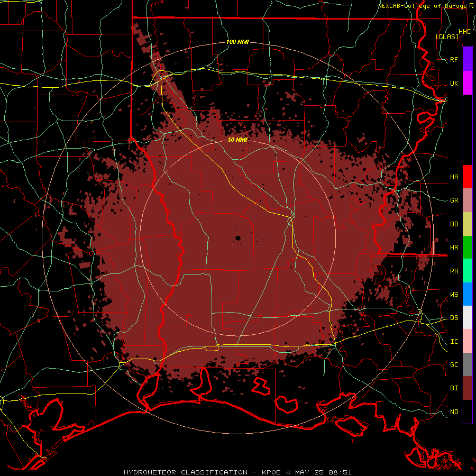This screenshot has height=476, width=476.
Task: Click the BI legend label
Action: (x=454, y=388)
